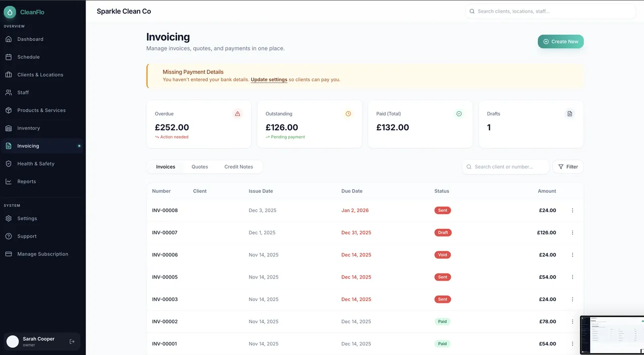This screenshot has height=355, width=644.
Task: Open the three-dot menu for INV-00002
Action: (572, 321)
